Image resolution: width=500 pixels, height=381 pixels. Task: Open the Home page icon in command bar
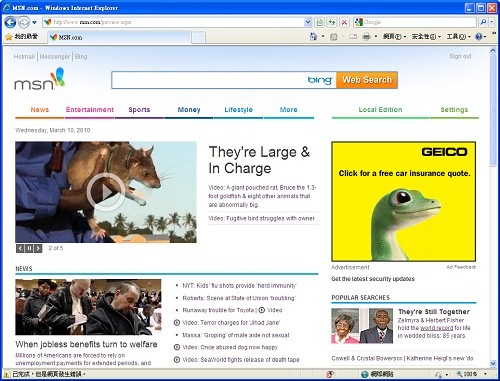pos(313,36)
